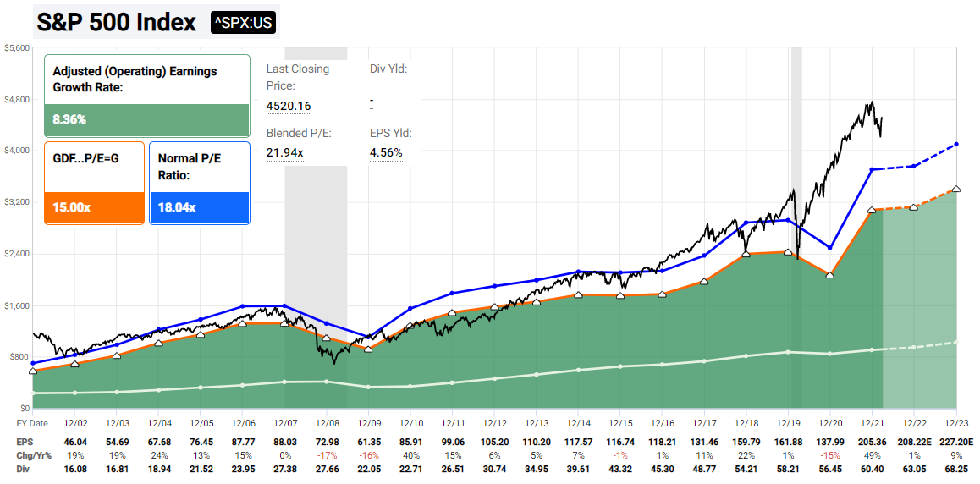Click the 12/20 fiscal year date label
The height and width of the screenshot is (484, 980).
829,421
